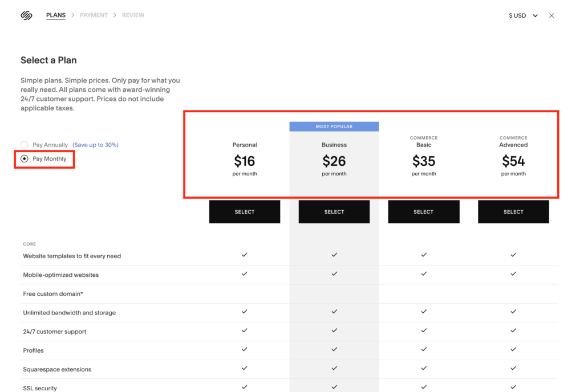Click Personal checkmark for Website templates
The width and height of the screenshot is (584, 392).
[244, 255]
